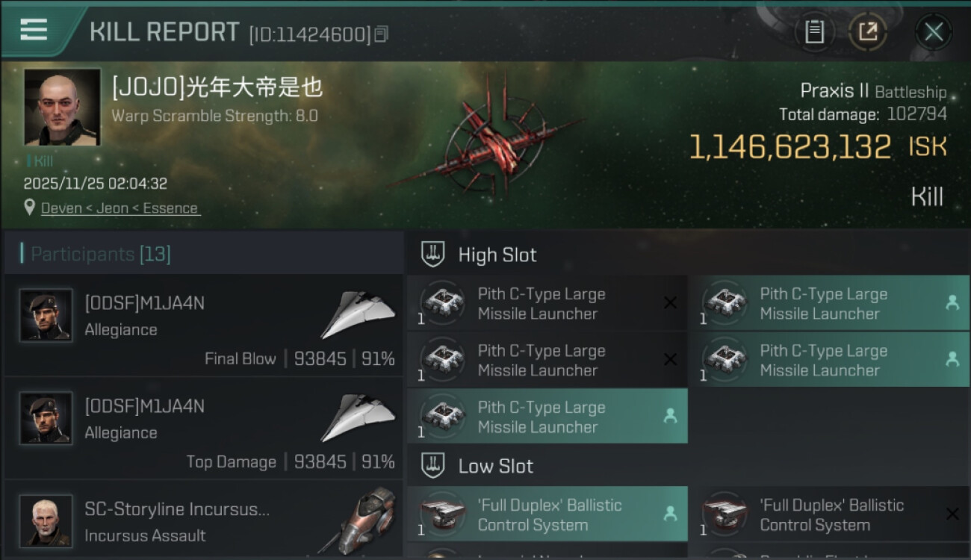Close the kill report window
The image size is (971, 560).
click(x=933, y=32)
